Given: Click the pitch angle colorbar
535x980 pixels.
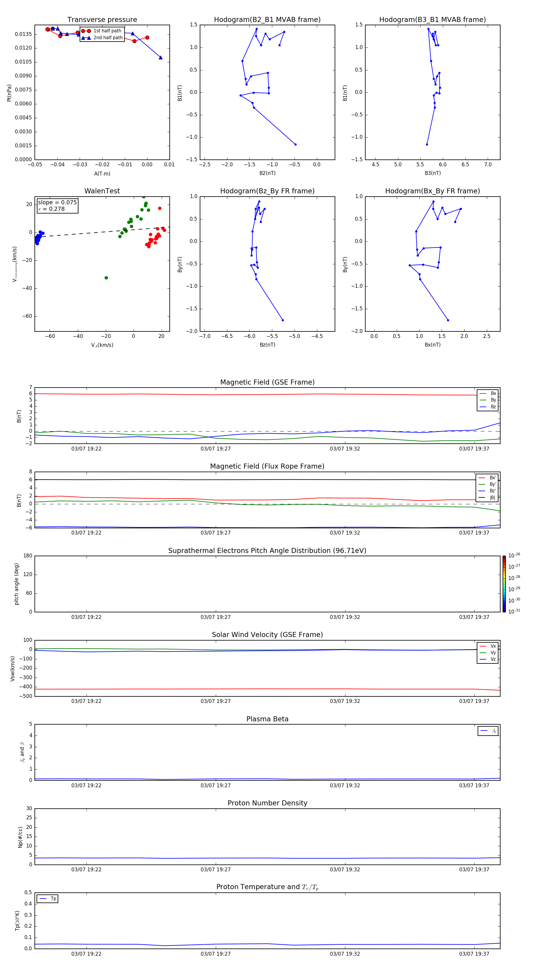Looking at the screenshot, I should click(x=504, y=584).
